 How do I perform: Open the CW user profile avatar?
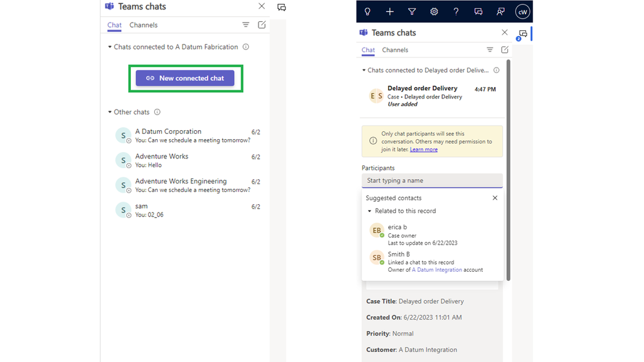(522, 12)
